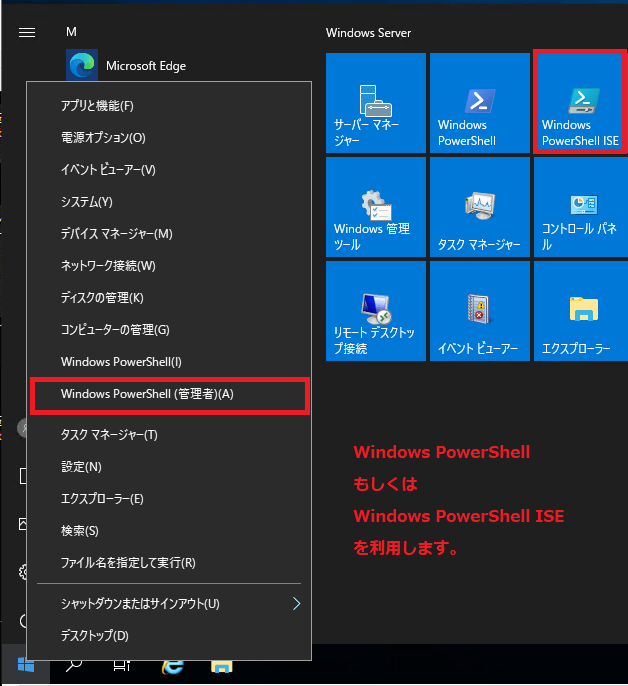
Task: Launch the Windows PowerShell ISE tile
Action: (580, 102)
